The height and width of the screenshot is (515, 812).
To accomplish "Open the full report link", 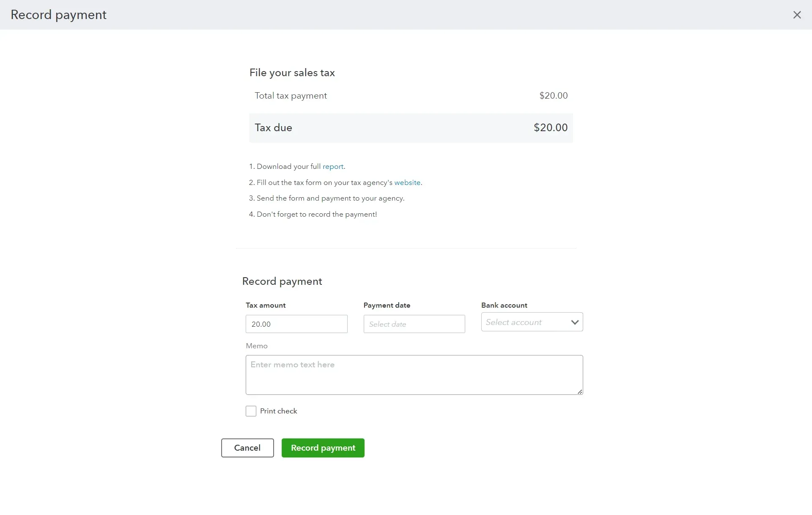I will click(x=333, y=167).
